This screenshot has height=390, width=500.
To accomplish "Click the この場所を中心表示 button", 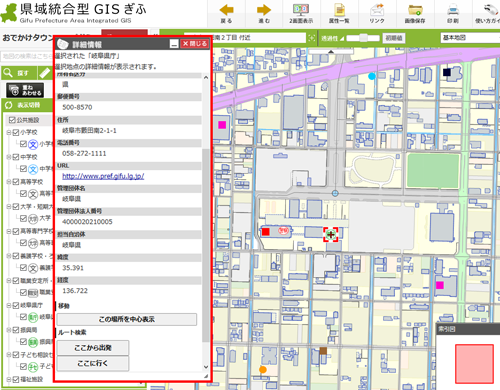I will [x=127, y=319].
